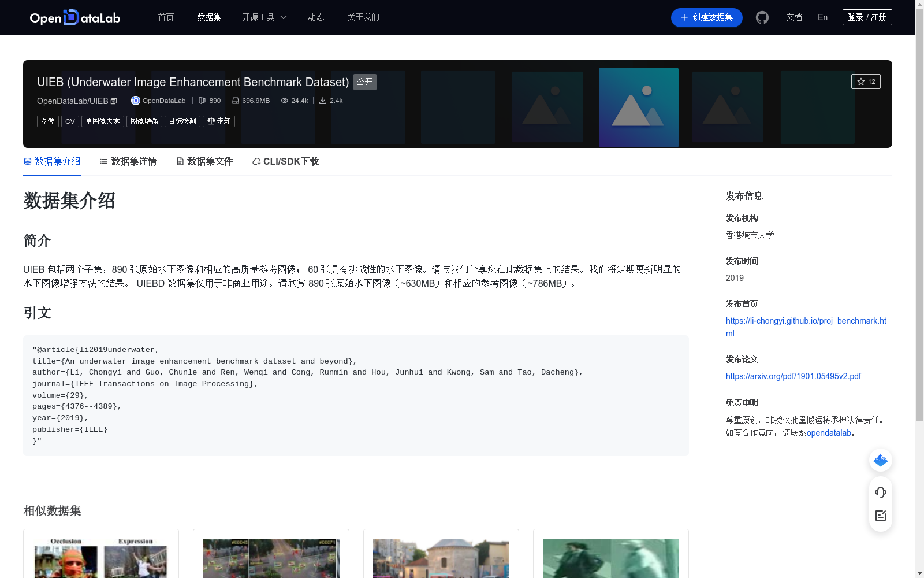Select 动态 in the top navigation
This screenshot has height=578, width=924.
[x=316, y=17]
